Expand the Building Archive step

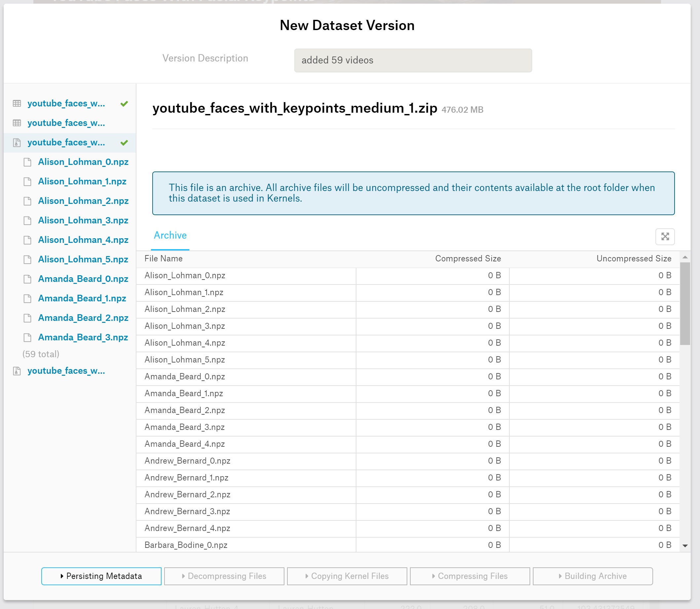click(x=592, y=576)
